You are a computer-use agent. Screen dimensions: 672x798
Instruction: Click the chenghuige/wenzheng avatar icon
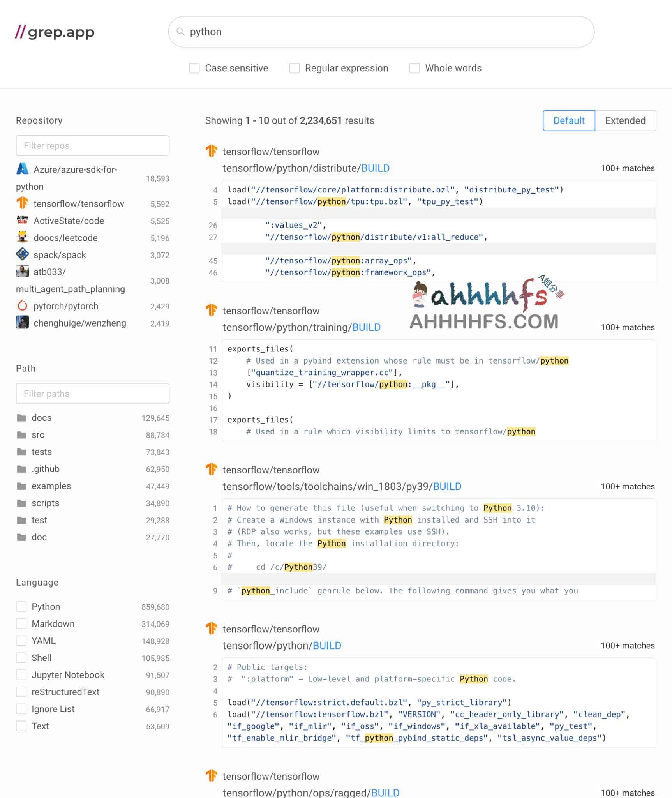23,323
